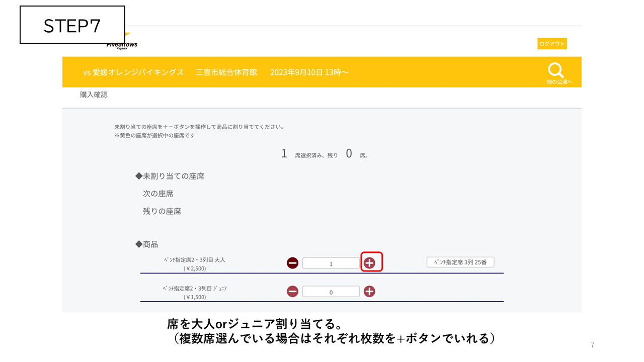Click the ※黄色の座席が選択中の座席です note
Screen dimensions: 644x362
pyautogui.click(x=154, y=136)
